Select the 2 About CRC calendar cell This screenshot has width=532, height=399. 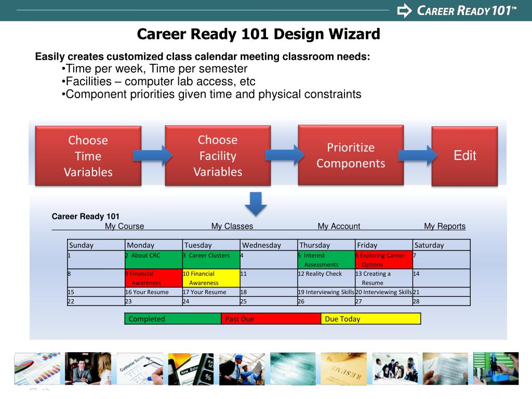pyautogui.click(x=154, y=260)
